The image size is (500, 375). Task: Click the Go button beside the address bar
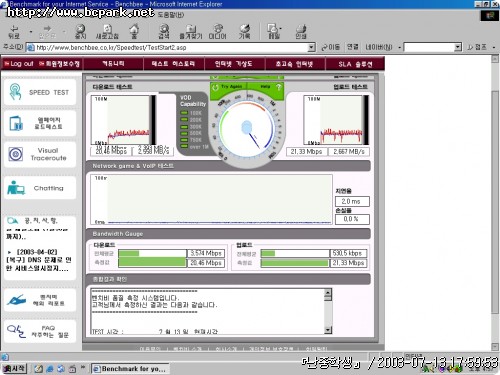point(330,47)
